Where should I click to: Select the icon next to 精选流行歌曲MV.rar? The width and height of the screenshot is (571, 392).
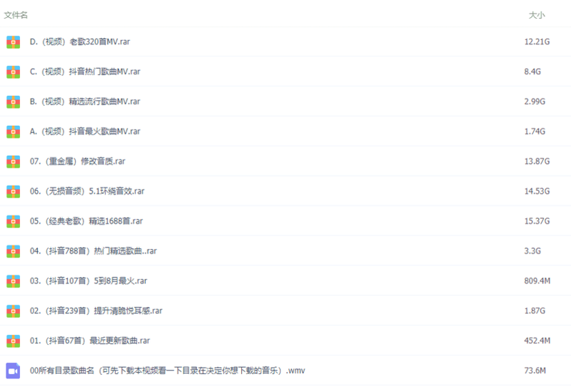13,102
